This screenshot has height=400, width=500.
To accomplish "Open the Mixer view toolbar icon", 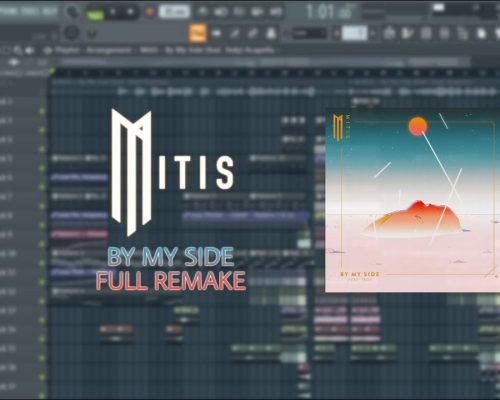I will tap(444, 33).
